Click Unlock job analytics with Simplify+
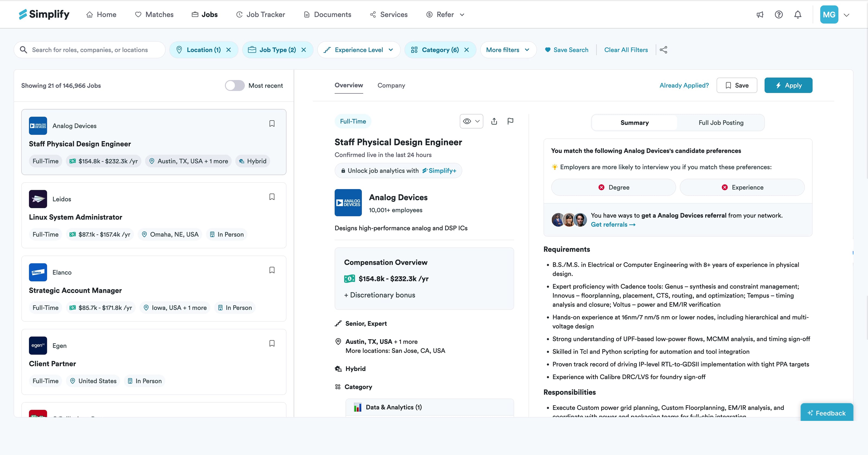868x455 pixels. 398,171
